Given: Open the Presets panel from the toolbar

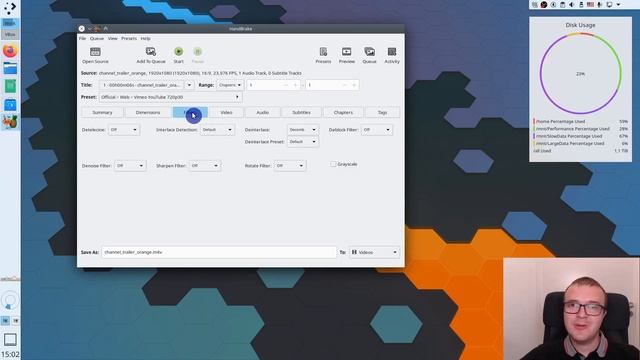Looking at the screenshot, I should [323, 55].
